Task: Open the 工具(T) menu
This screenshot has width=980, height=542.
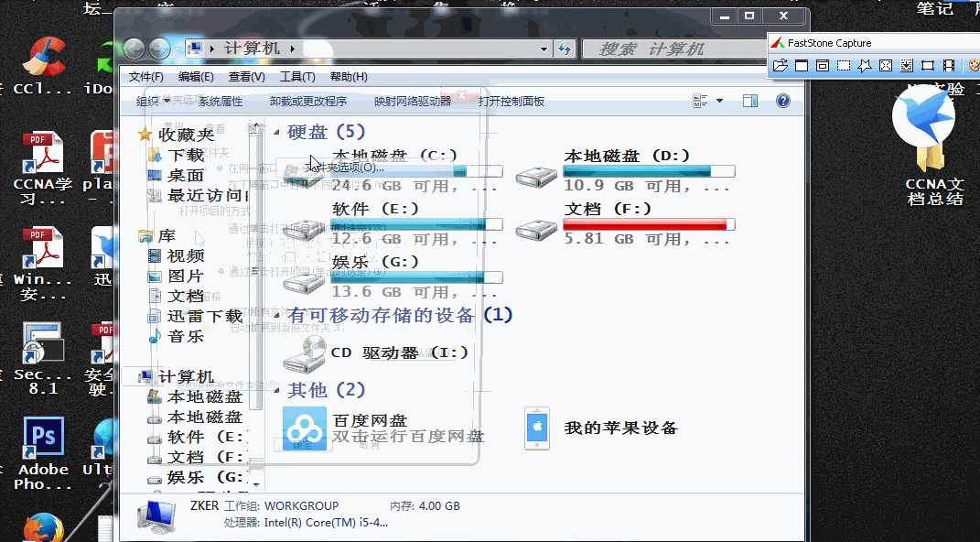Action: (297, 77)
